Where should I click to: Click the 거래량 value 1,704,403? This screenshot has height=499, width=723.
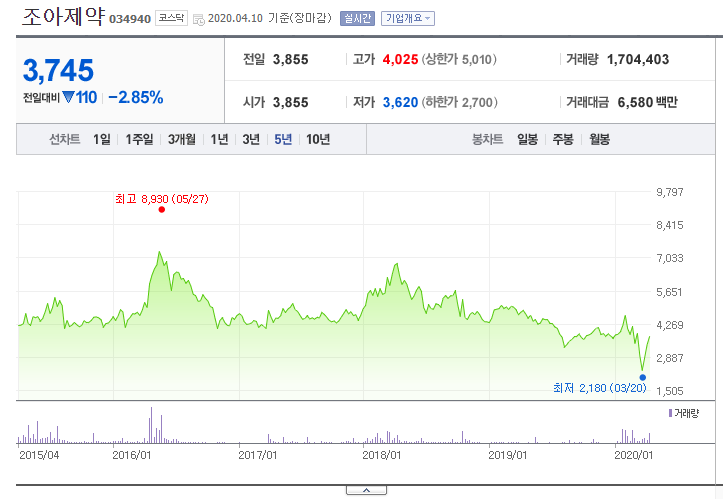click(x=638, y=59)
